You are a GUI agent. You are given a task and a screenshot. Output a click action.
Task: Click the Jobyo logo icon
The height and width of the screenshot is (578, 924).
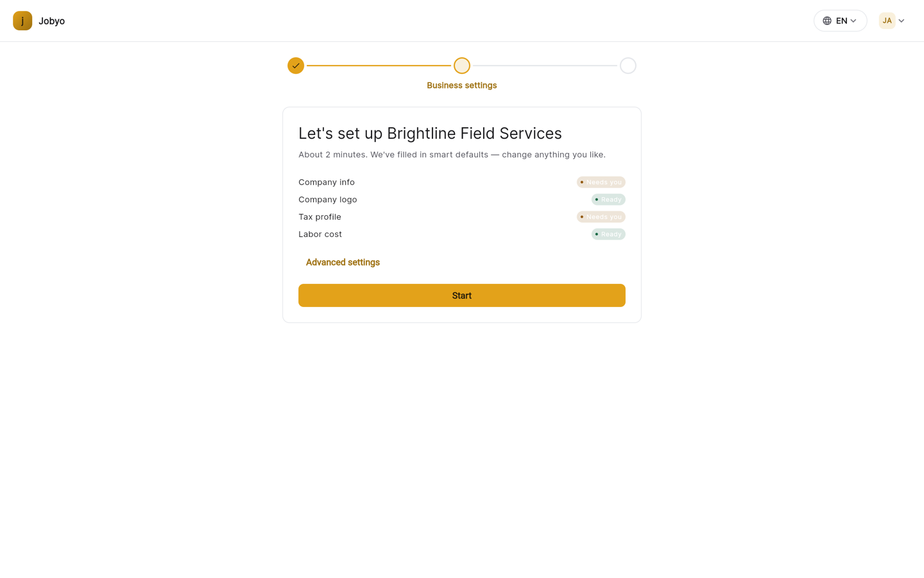point(22,21)
